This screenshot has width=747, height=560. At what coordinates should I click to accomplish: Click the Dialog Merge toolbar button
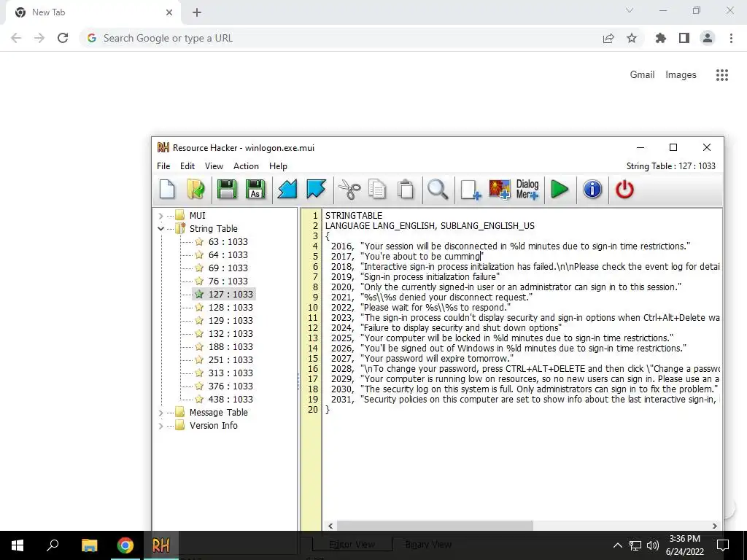pyautogui.click(x=527, y=190)
